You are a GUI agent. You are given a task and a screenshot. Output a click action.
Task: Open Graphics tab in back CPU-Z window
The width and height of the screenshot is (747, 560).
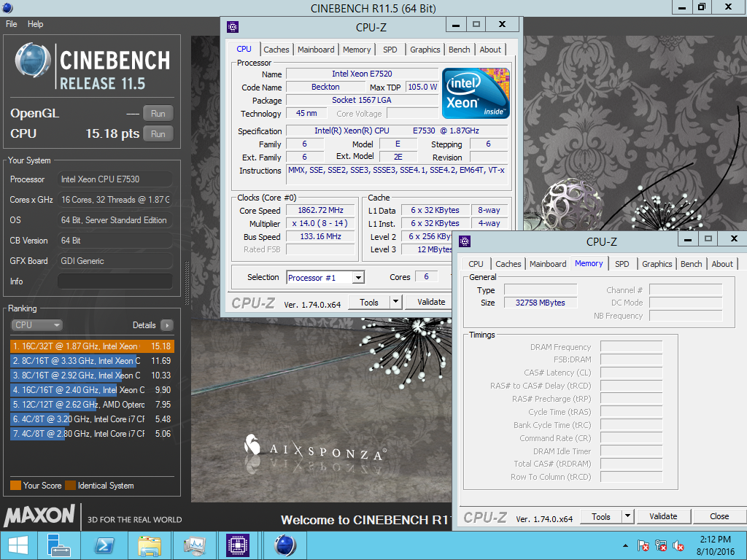pos(425,50)
